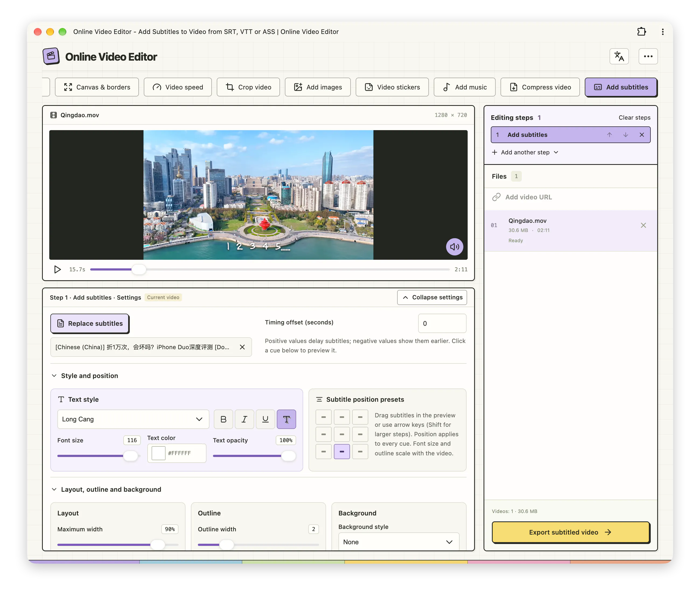Viewport: 700px width, 596px height.
Task: Toggle the highlighted T text style button
Action: point(286,419)
